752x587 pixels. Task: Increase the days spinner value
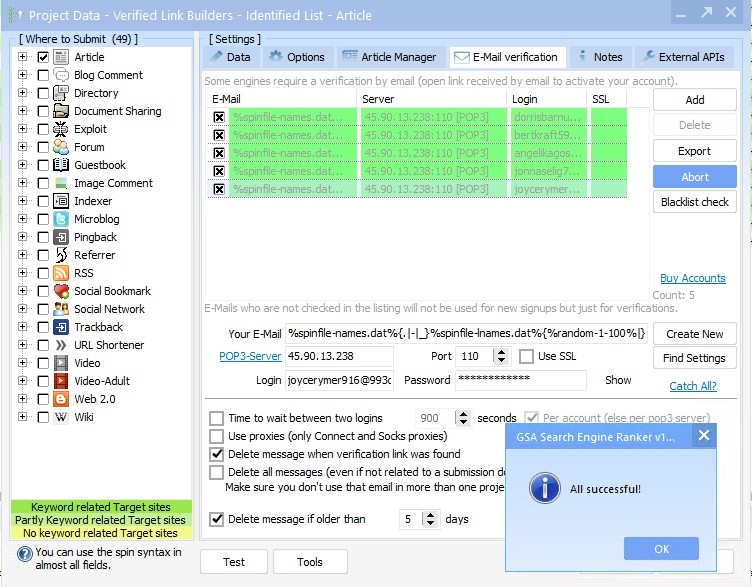click(x=431, y=515)
